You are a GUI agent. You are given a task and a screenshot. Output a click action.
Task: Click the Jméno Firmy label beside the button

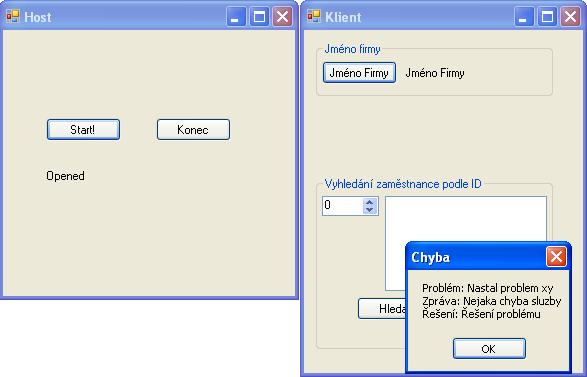point(435,73)
